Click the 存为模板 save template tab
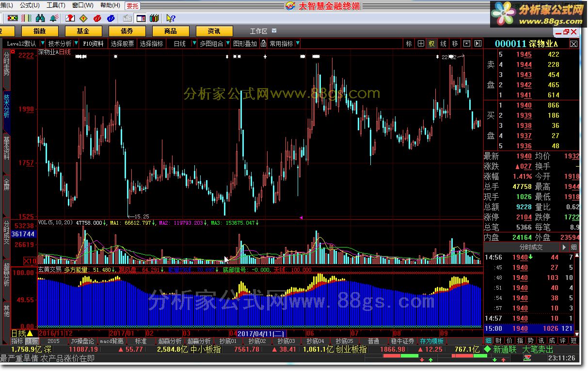Viewport: 588px width, 371px height. (x=432, y=341)
